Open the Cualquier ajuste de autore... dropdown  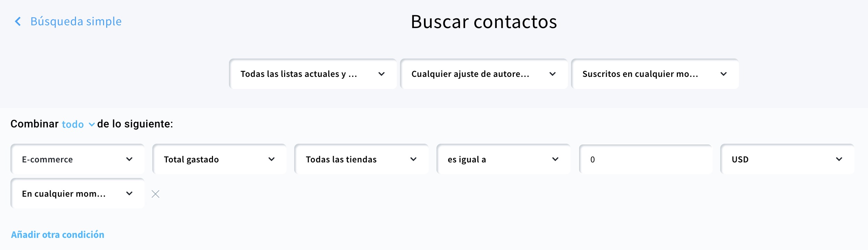click(x=484, y=74)
